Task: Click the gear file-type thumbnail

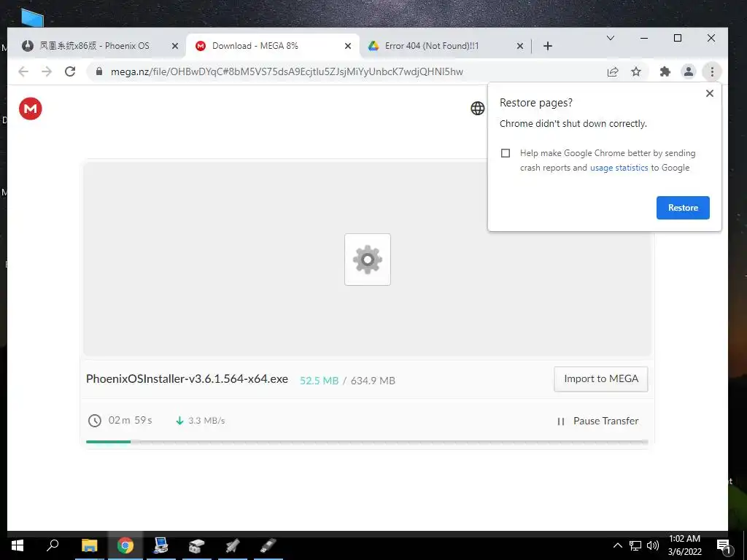Action: click(368, 260)
